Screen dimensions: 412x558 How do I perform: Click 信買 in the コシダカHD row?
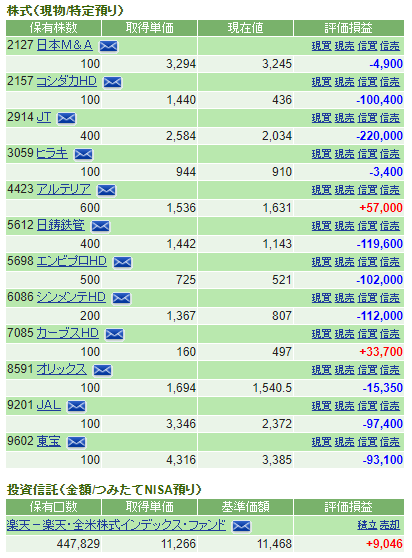point(367,82)
